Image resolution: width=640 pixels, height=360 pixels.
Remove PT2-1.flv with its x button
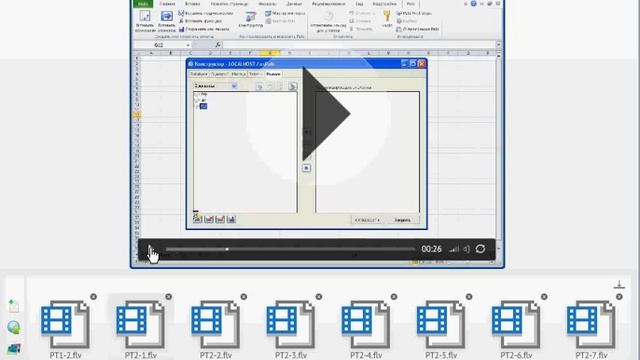pos(169,297)
